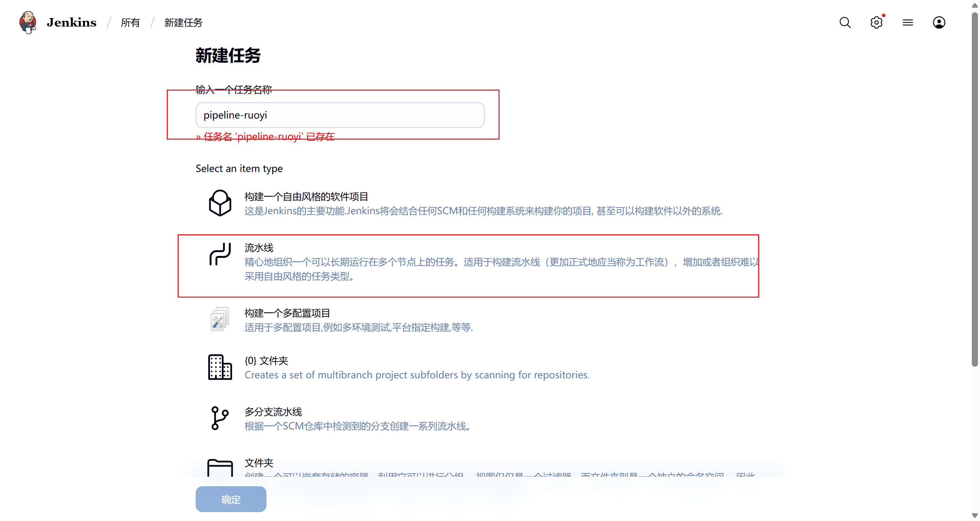This screenshot has height=521, width=980.
Task: Select the freestyle project cube icon
Action: tap(220, 203)
